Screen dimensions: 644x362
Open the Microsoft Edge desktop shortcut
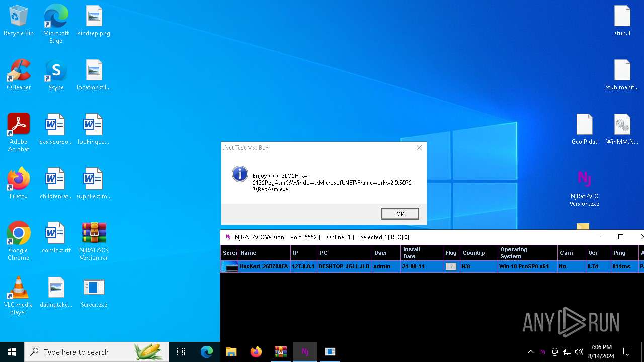56,24
